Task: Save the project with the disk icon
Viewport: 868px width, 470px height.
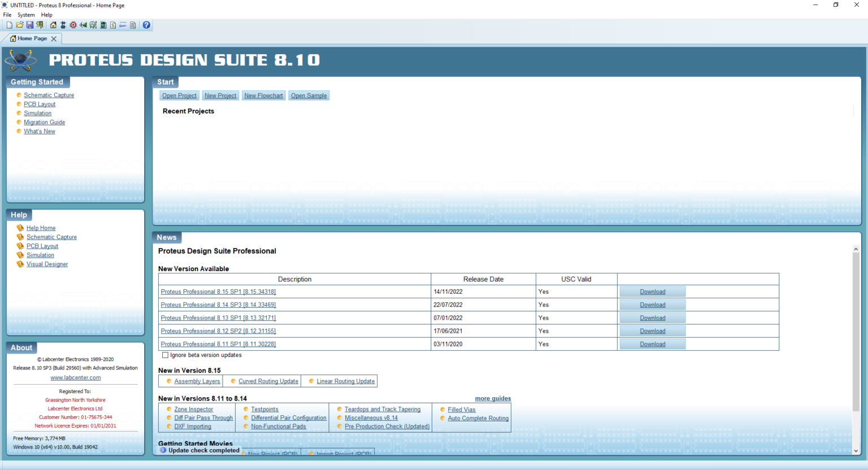Action: (x=29, y=25)
